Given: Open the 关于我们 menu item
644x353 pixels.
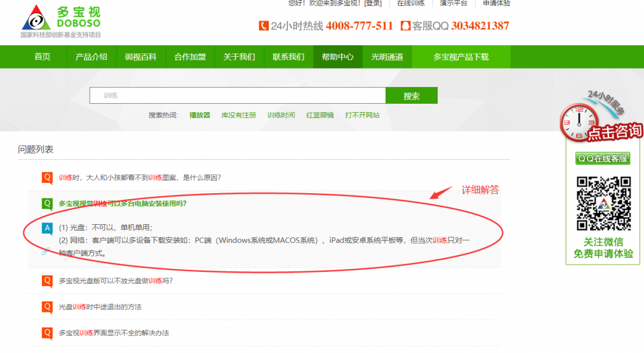Looking at the screenshot, I should pyautogui.click(x=239, y=57).
